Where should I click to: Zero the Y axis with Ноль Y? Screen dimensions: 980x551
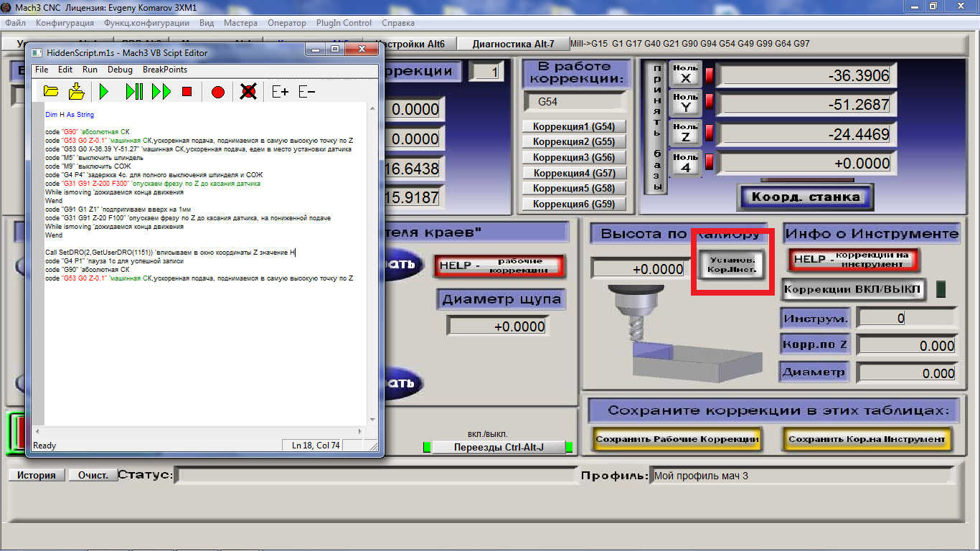[x=686, y=104]
